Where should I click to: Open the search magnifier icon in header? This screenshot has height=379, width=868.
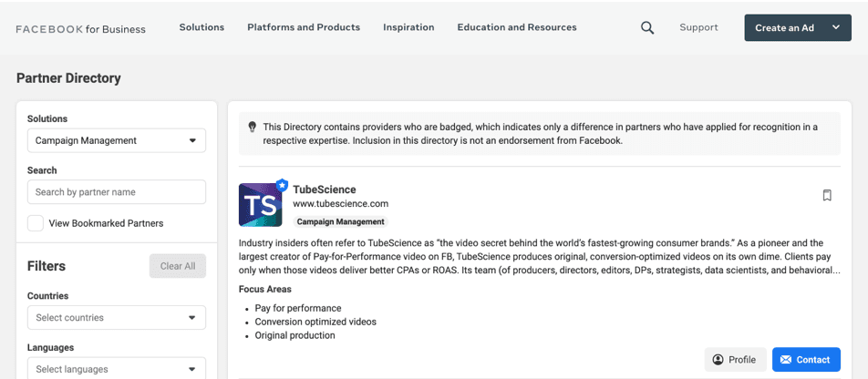coord(647,27)
